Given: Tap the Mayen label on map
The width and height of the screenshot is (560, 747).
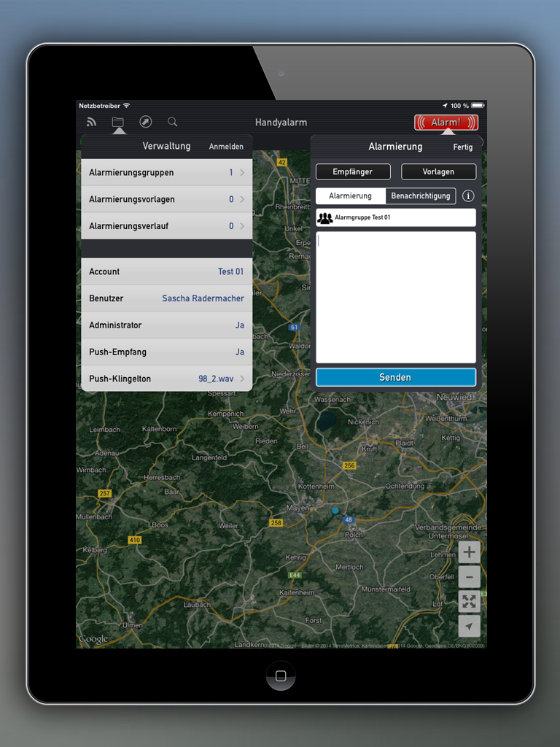Looking at the screenshot, I should coord(297,508).
